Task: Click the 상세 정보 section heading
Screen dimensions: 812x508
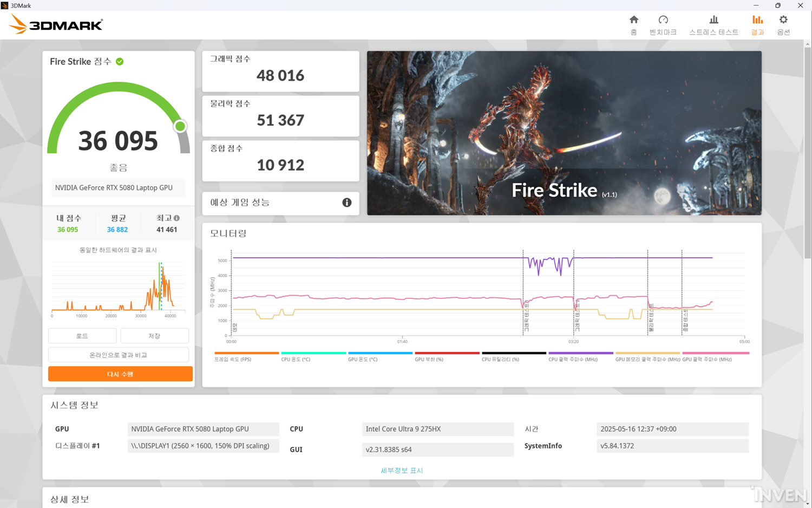Action: pos(70,499)
